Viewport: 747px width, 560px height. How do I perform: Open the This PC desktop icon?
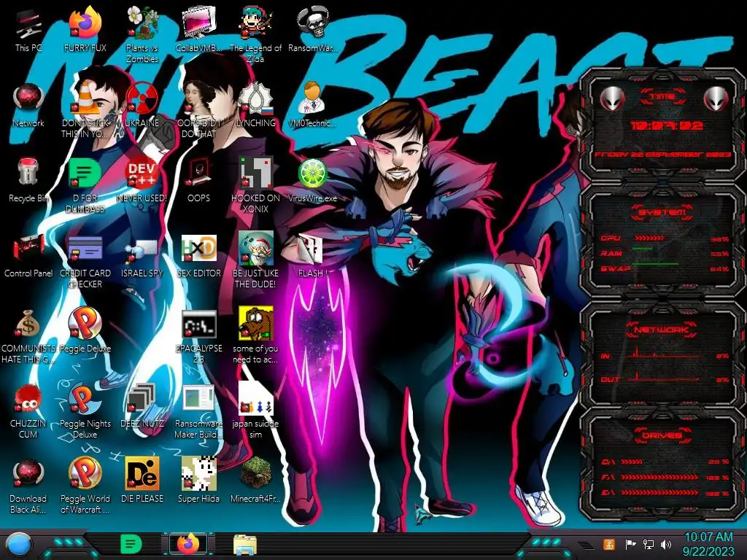pos(28,29)
